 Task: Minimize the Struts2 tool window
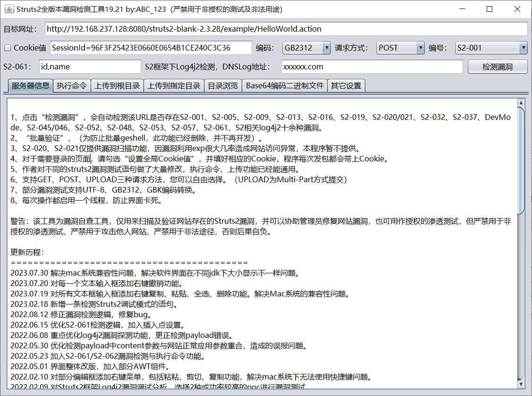pos(462,9)
